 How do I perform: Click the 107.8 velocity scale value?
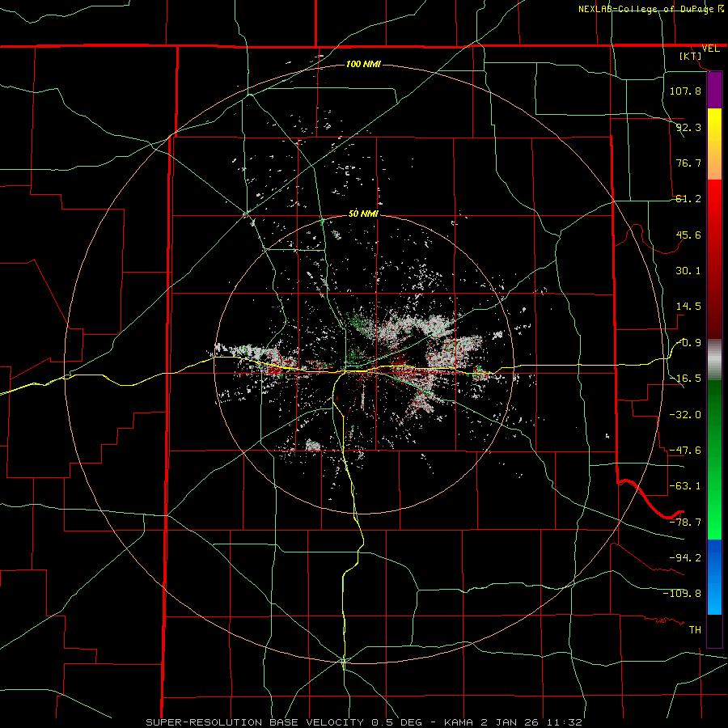[685, 91]
